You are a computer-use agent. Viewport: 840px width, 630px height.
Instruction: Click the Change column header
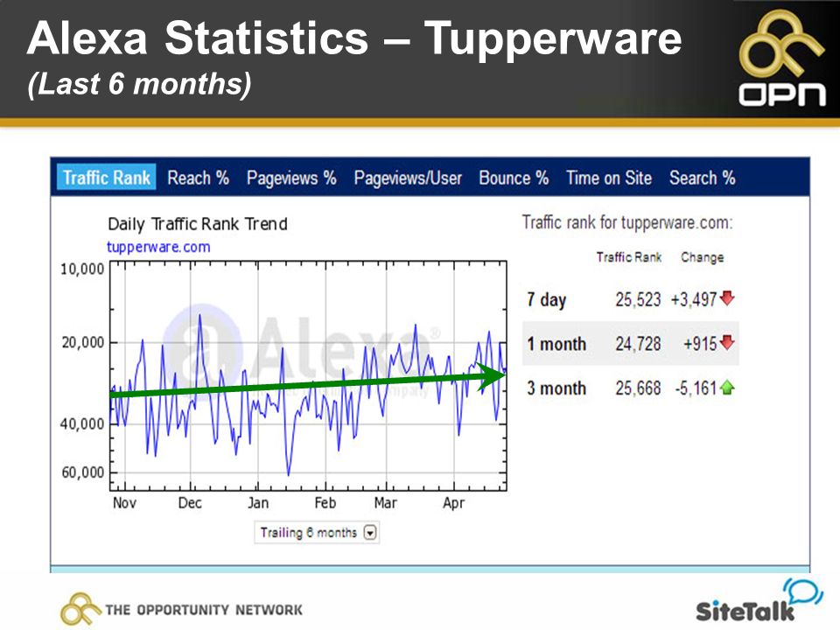703,257
